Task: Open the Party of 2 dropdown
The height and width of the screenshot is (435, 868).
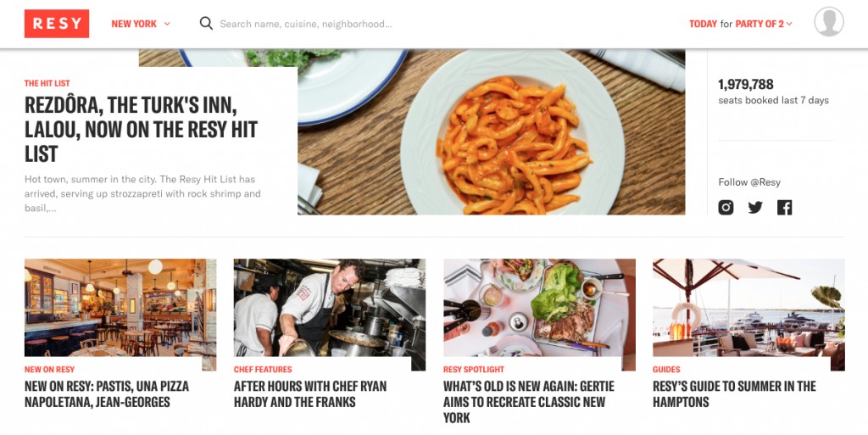Action: click(764, 24)
